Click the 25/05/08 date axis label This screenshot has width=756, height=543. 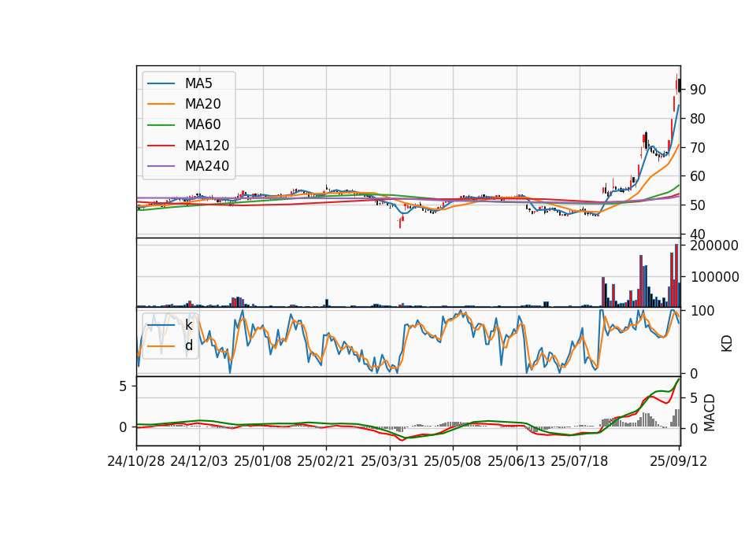452,461
